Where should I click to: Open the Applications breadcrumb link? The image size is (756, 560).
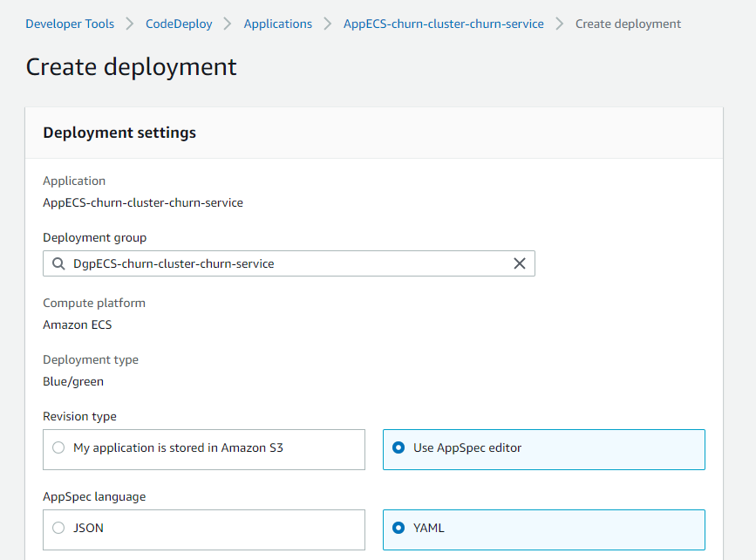point(277,24)
